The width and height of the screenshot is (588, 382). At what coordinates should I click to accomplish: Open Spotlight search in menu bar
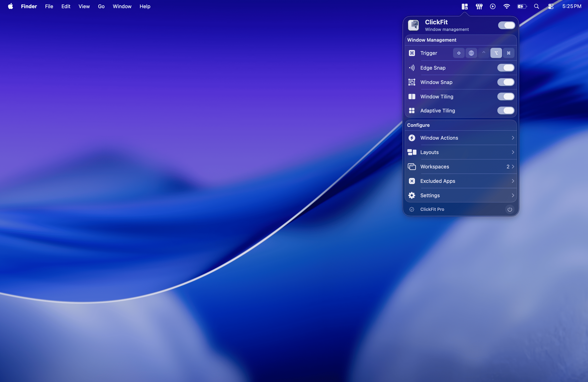pos(536,6)
